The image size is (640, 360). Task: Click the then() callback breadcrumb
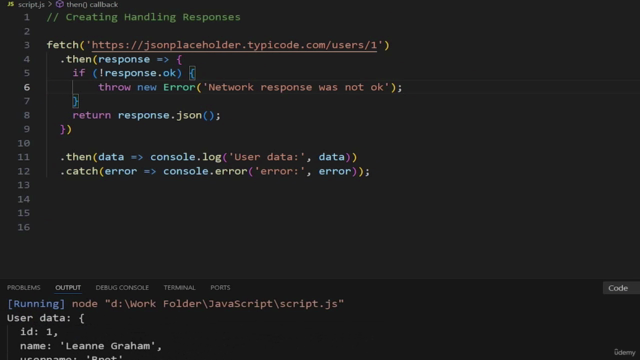[92, 4]
